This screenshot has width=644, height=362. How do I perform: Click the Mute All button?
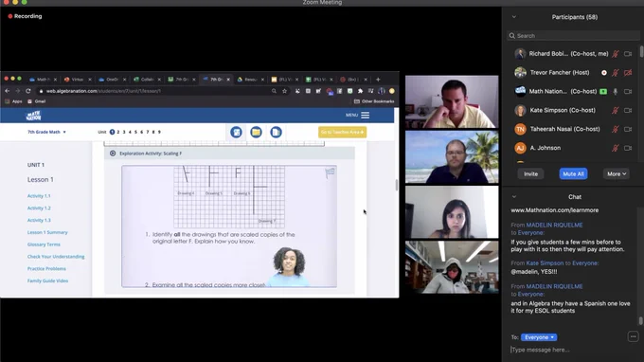click(x=573, y=173)
